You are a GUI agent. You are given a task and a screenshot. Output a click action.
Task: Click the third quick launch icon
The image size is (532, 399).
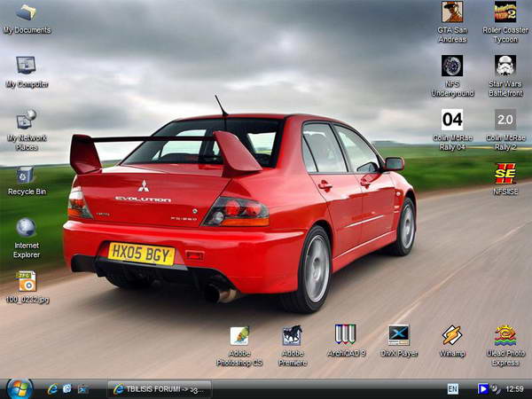tap(82, 389)
